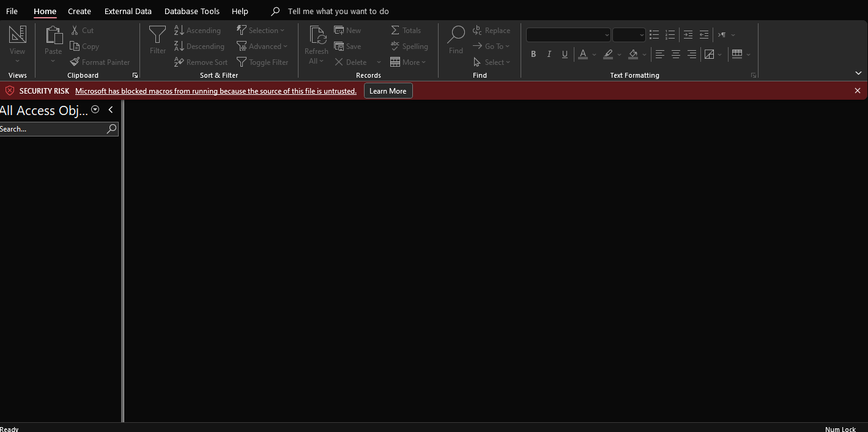Run the Spelling checker
Image resolution: width=868 pixels, height=432 pixels.
(409, 46)
